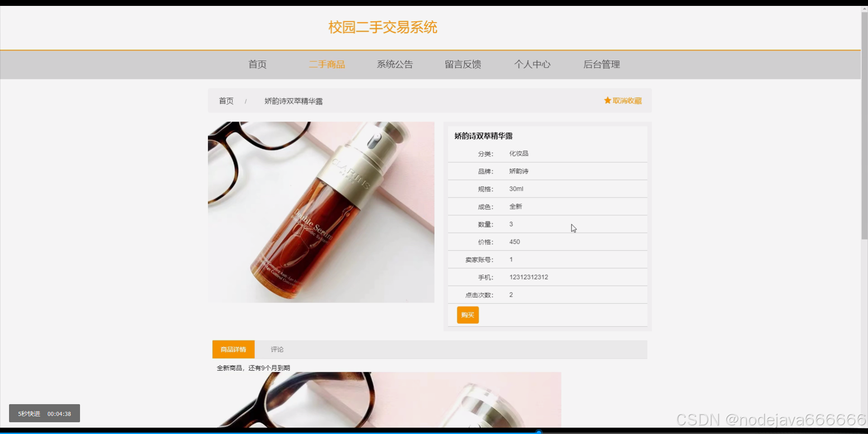
Task: Click the blue video progress bar handle
Action: click(x=538, y=432)
